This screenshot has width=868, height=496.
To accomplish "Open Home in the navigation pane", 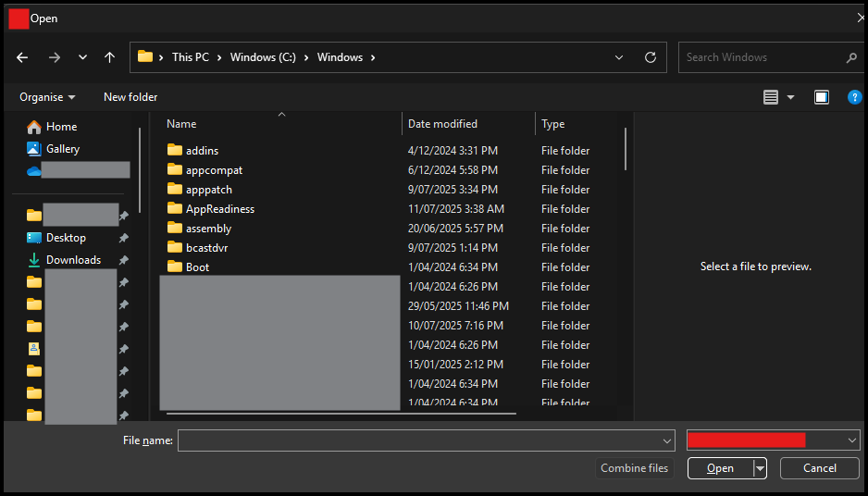I will 52,127.
